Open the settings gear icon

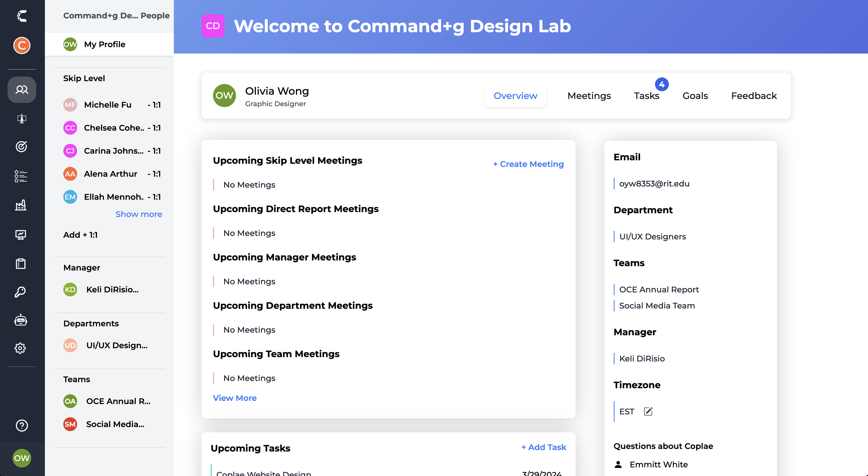pos(20,348)
